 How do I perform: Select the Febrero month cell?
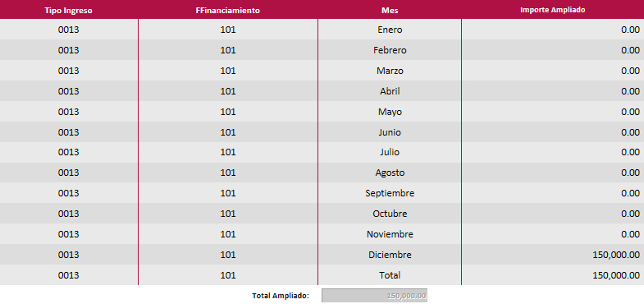(x=390, y=50)
